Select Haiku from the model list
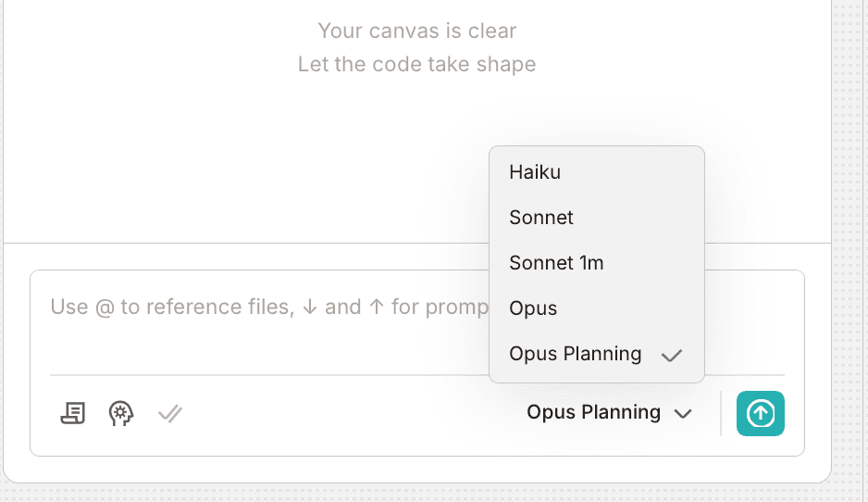This screenshot has width=868, height=502. (535, 172)
